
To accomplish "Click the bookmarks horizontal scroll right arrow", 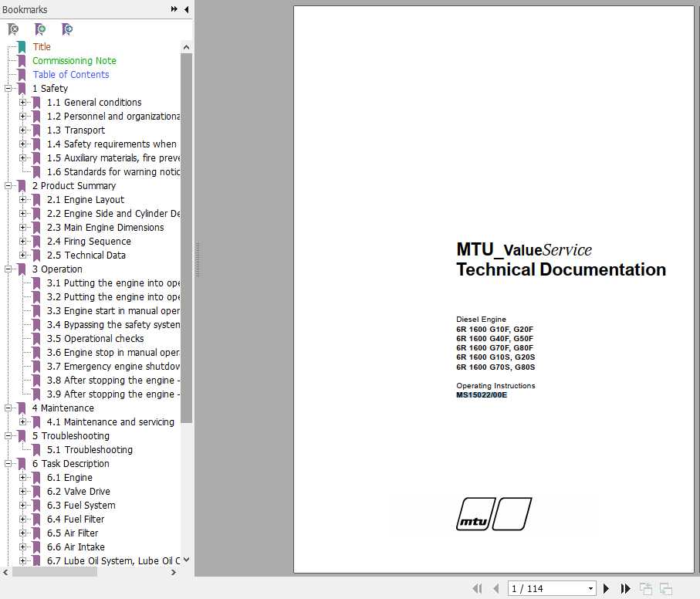I will (174, 572).
